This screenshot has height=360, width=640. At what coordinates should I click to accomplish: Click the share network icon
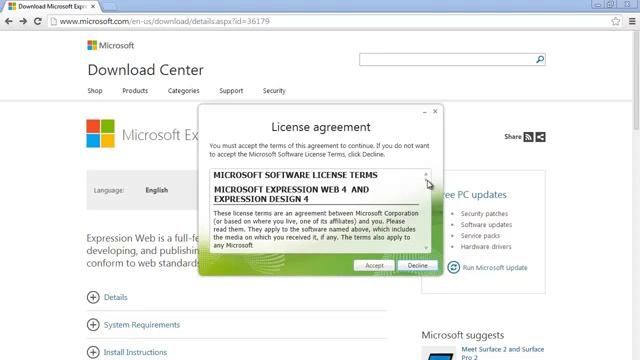click(x=540, y=137)
